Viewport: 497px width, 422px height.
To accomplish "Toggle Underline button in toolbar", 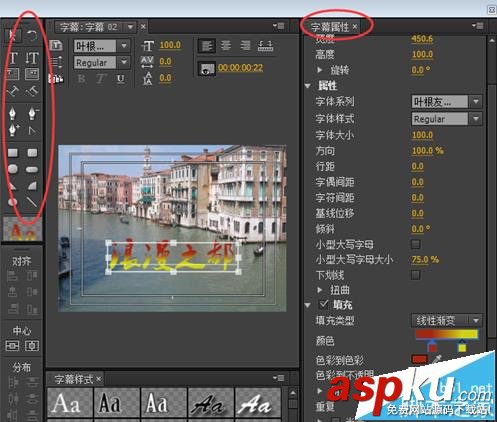I will coord(121,79).
